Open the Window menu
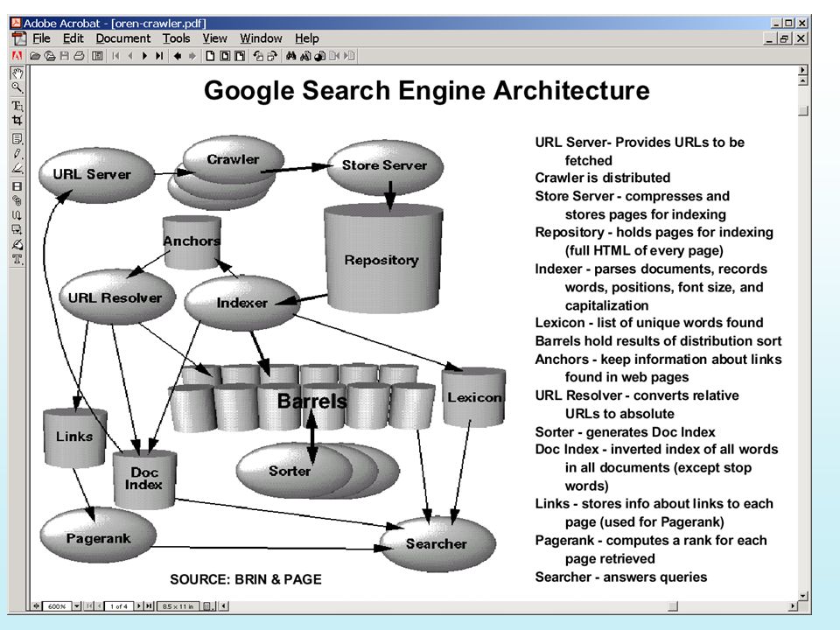This screenshot has width=840, height=630. point(261,38)
